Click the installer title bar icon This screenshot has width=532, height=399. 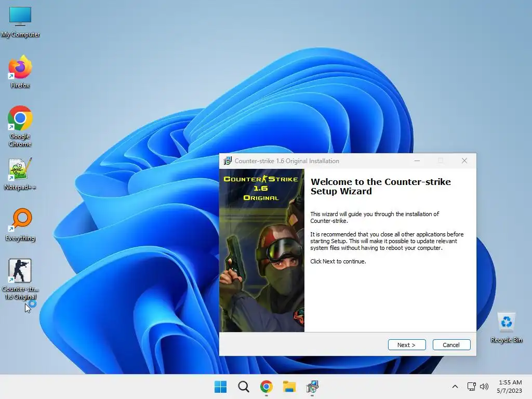click(x=228, y=161)
